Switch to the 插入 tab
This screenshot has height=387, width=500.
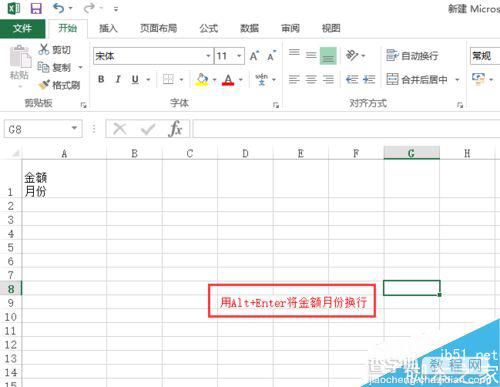tap(108, 28)
